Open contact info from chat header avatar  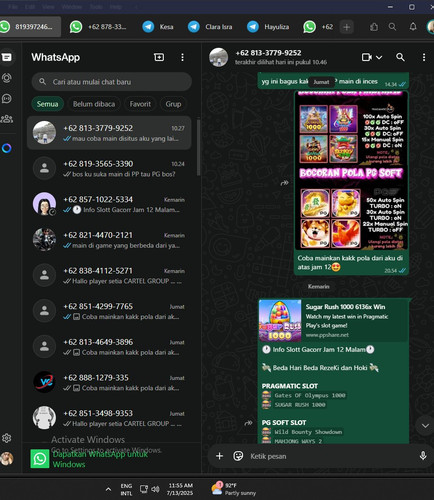tap(218, 57)
